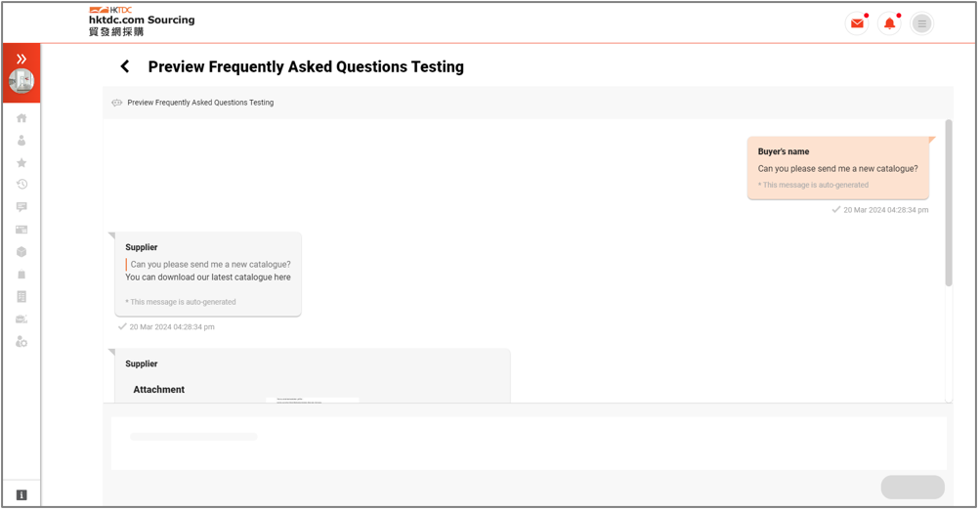Viewport: 980px width, 511px height.
Task: Open the hamburger menu at top right
Action: tap(921, 23)
